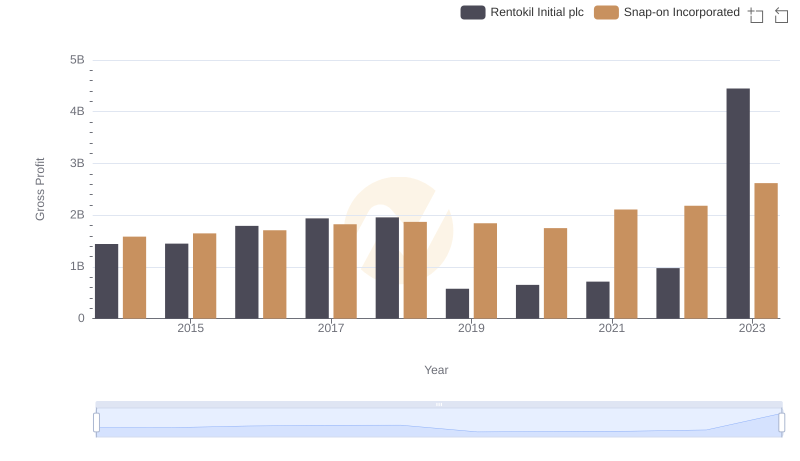Click the Rentokil bar for 2023
Viewport: 800px width, 461px height.
(x=738, y=203)
